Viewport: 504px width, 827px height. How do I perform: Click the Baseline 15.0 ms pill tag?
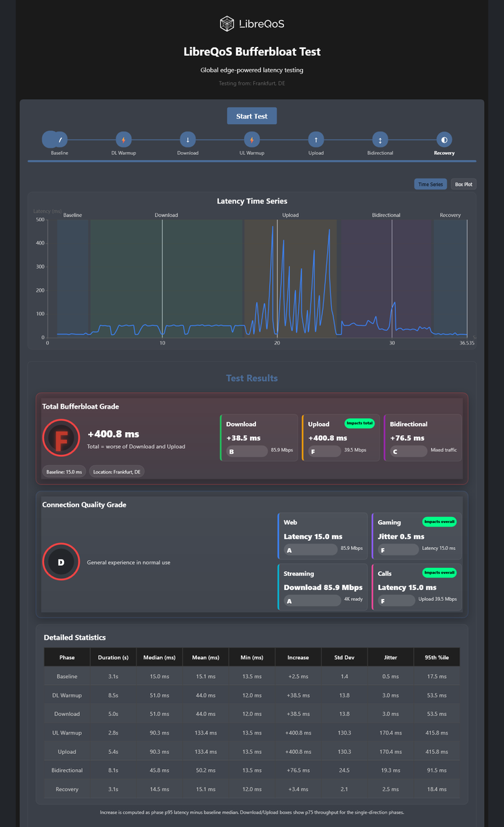tap(64, 471)
